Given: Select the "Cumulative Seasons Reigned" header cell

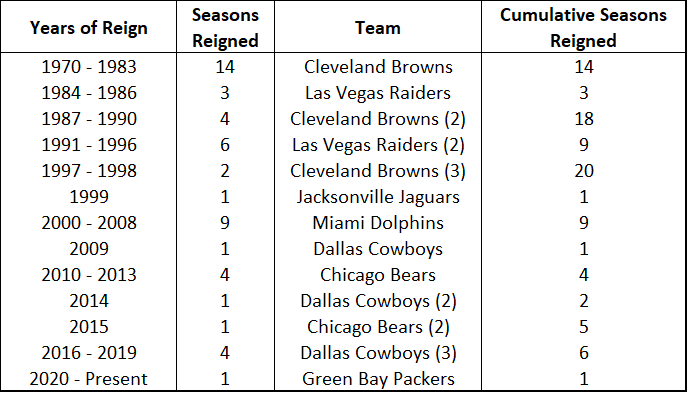Looking at the screenshot, I should [x=584, y=28].
